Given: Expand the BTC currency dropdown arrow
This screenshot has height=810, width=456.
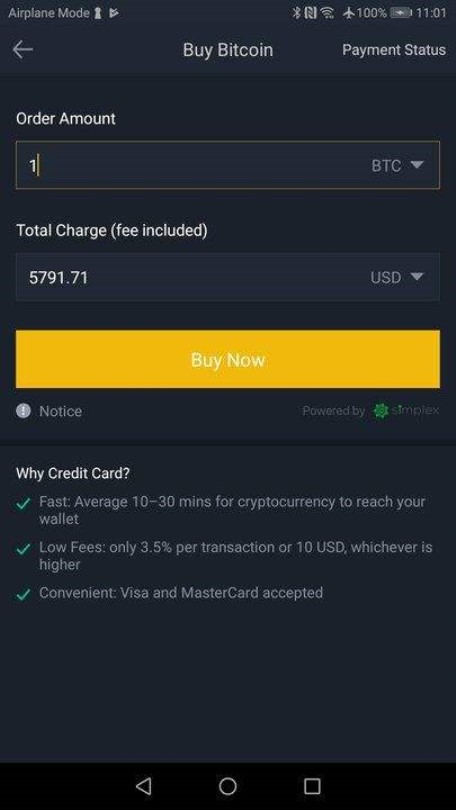Looking at the screenshot, I should (417, 165).
